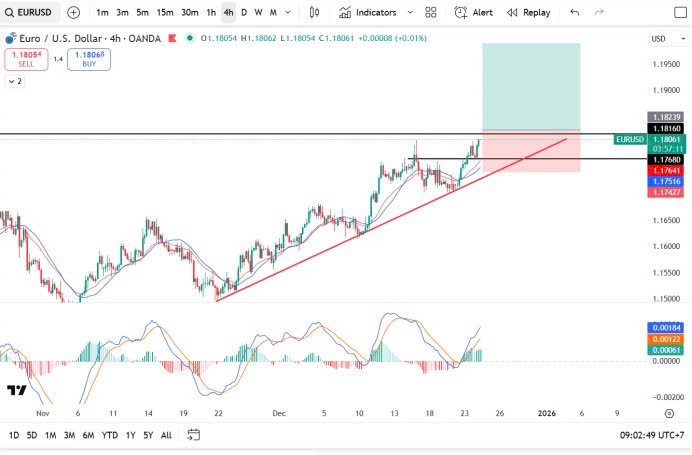Expand the collapsed indicator legend showing 2
This screenshot has height=455, width=692.
click(14, 81)
